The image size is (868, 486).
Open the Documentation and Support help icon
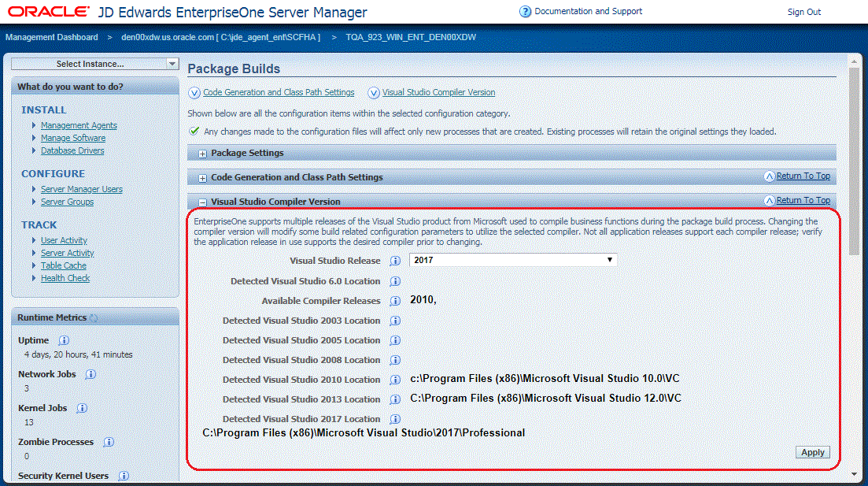525,11
